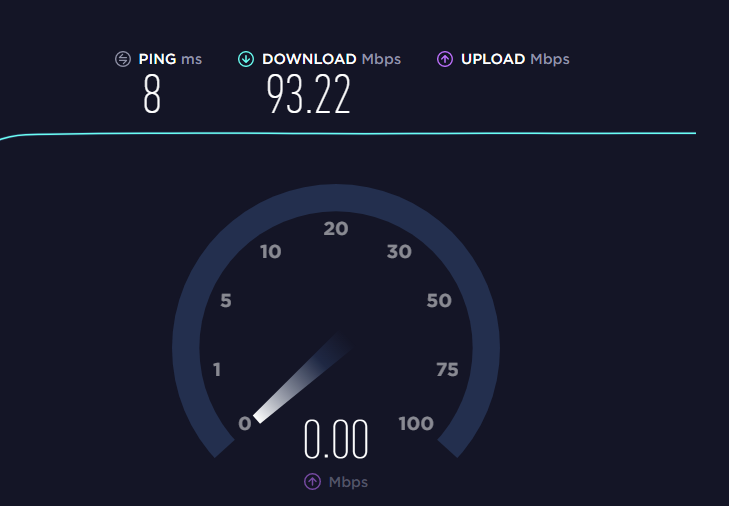Click the speedometer needle
729x506 pixels.
301,379
